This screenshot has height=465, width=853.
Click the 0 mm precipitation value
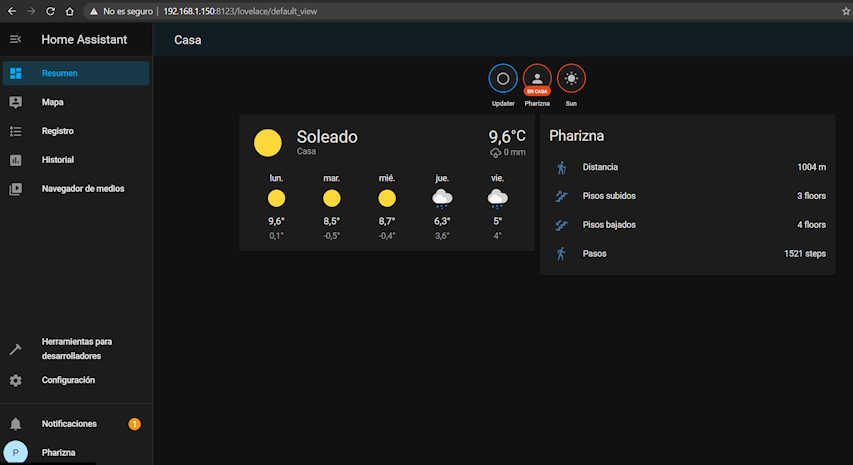pyautogui.click(x=514, y=153)
